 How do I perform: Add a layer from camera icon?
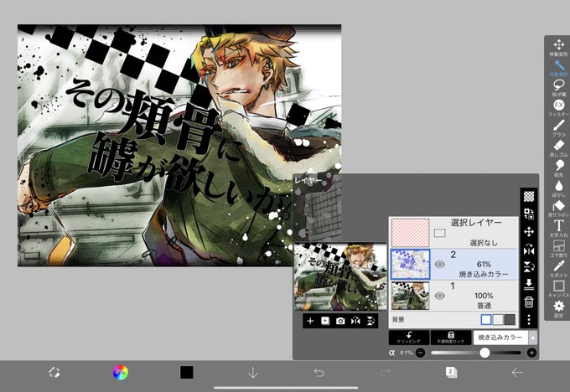[340, 321]
